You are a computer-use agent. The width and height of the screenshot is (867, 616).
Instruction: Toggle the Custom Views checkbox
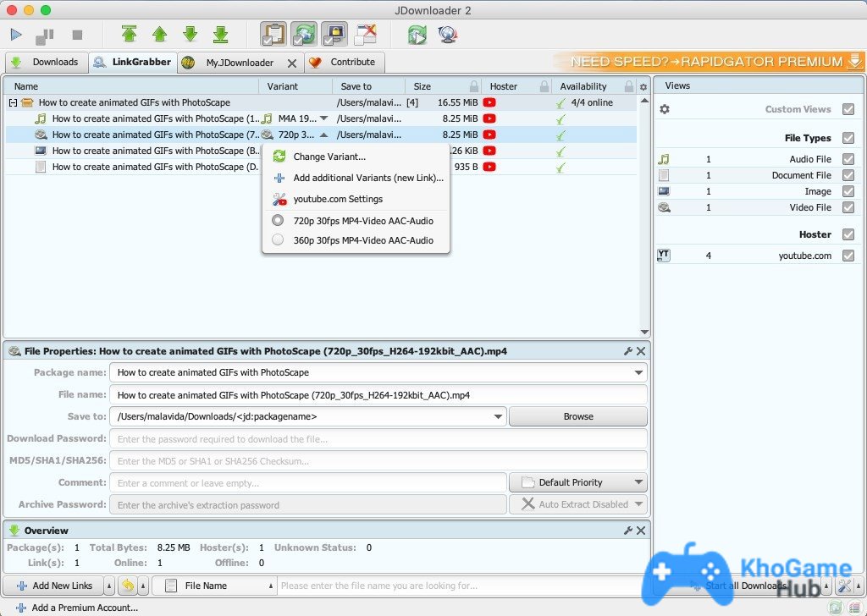click(x=849, y=109)
